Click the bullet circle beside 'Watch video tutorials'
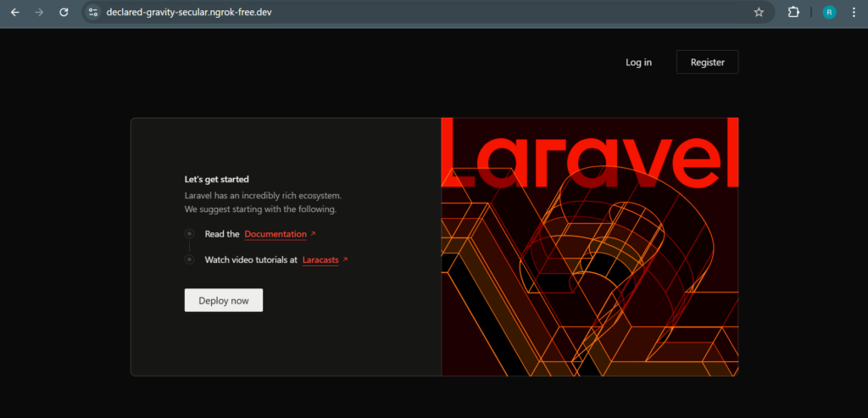The width and height of the screenshot is (868, 418). point(189,259)
